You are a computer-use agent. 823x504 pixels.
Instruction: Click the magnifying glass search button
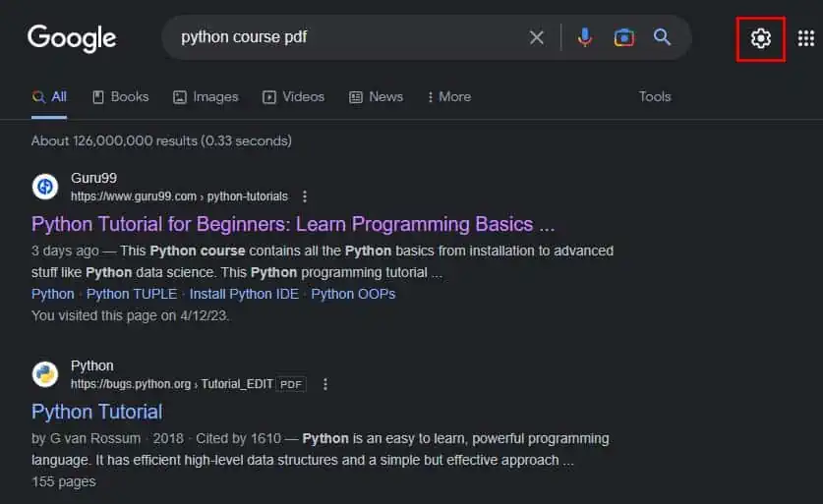click(662, 37)
